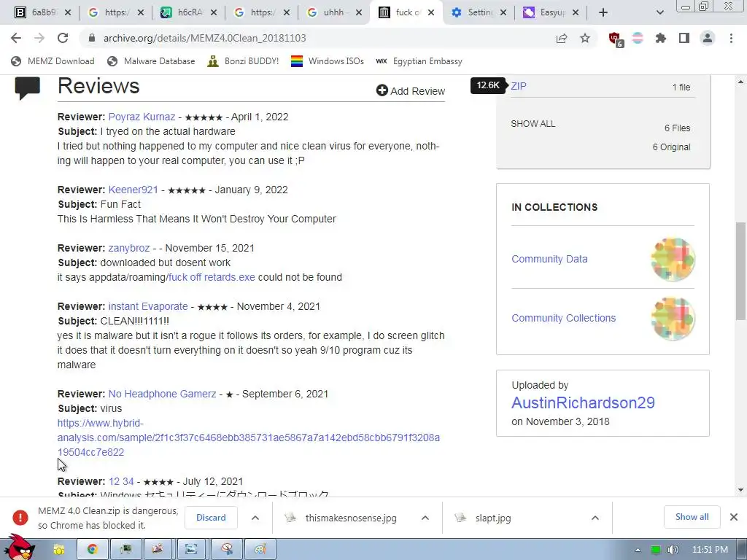Expand options for blocked MEMZ zip download

(255, 518)
